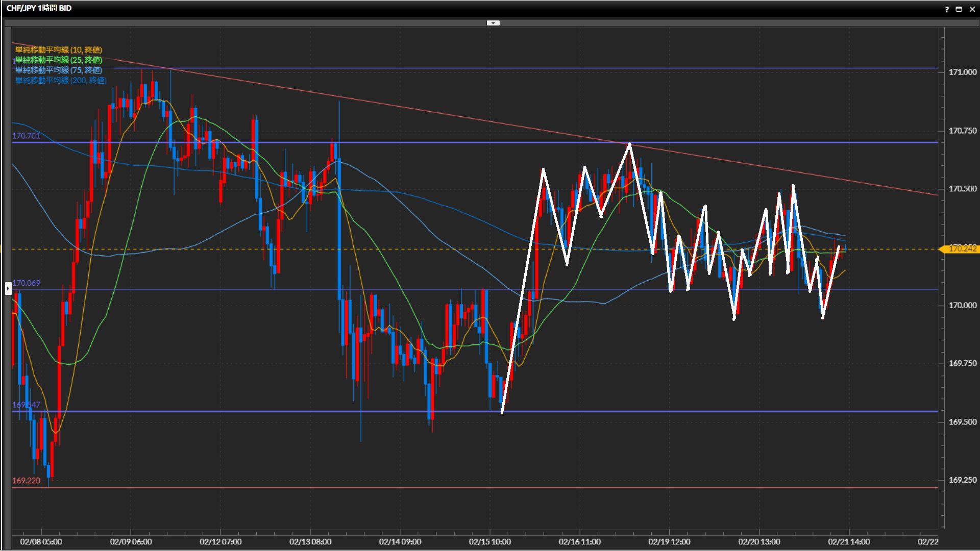Click the 02/20 13:00 time axis label
Screen dimensions: 980x551
click(759, 542)
